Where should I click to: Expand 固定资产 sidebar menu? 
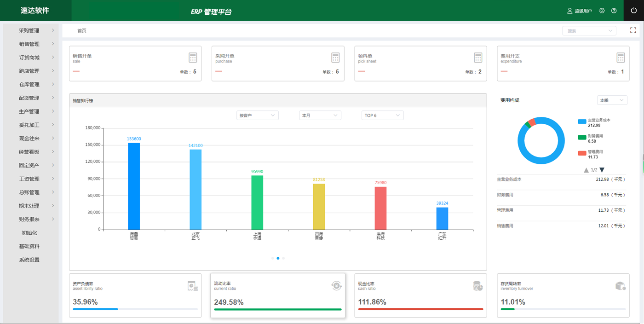pos(31,165)
